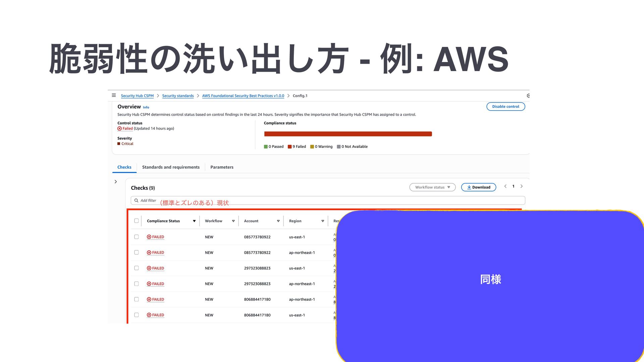The height and width of the screenshot is (362, 644).
Task: Click the red compliance status bar
Action: click(x=348, y=134)
